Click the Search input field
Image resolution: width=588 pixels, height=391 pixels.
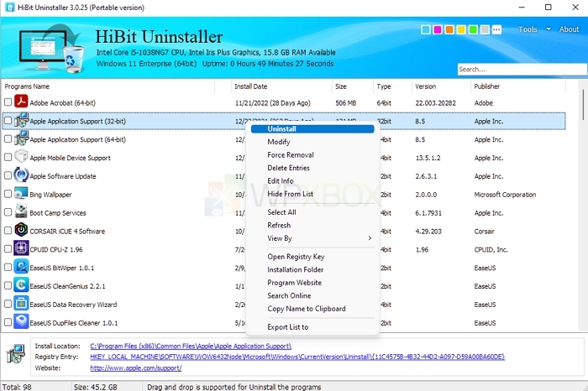[x=522, y=70]
